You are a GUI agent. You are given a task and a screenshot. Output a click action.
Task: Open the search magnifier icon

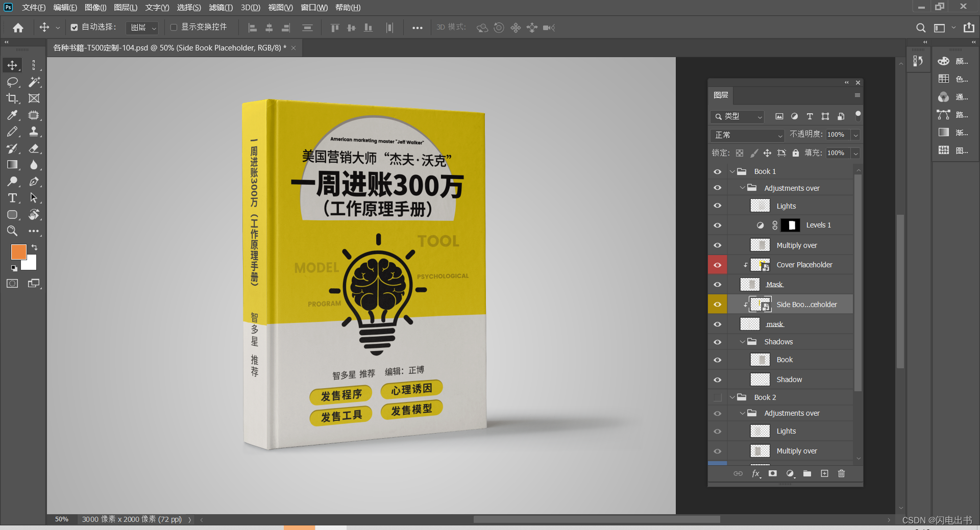click(x=920, y=28)
